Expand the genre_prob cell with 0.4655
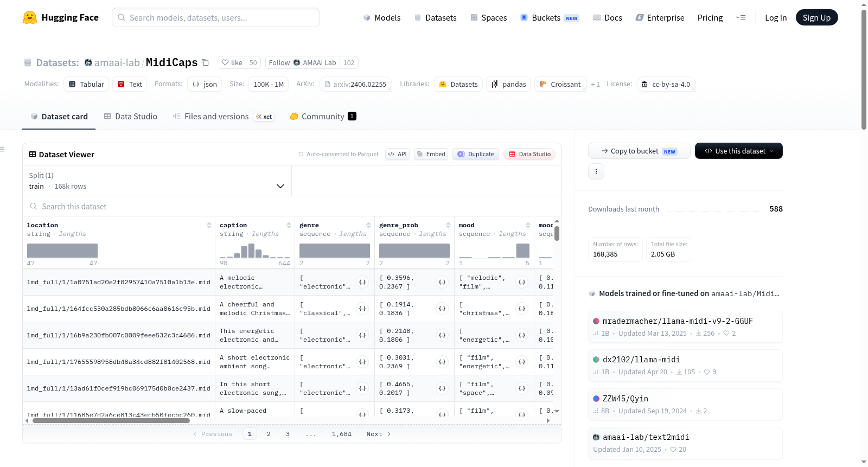This screenshot has height=467, width=868. 442,388
